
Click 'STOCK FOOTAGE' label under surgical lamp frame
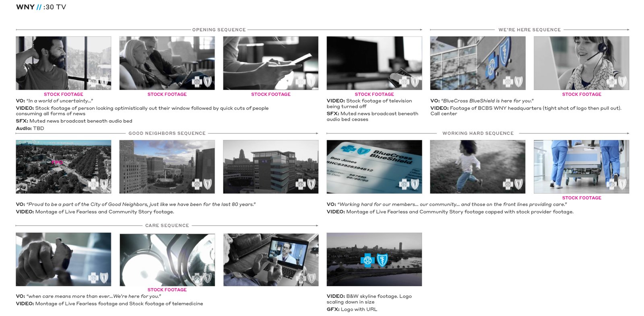pyautogui.click(x=167, y=289)
